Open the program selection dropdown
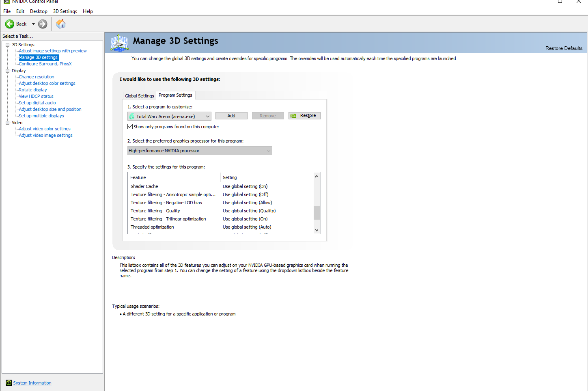This screenshot has width=588, height=391. pyautogui.click(x=207, y=117)
